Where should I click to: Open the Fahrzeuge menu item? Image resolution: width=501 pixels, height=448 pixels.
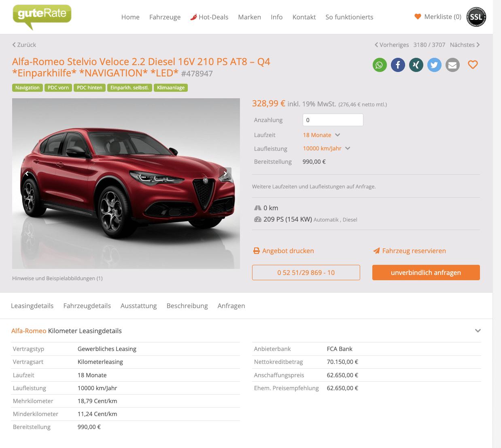[x=165, y=17]
